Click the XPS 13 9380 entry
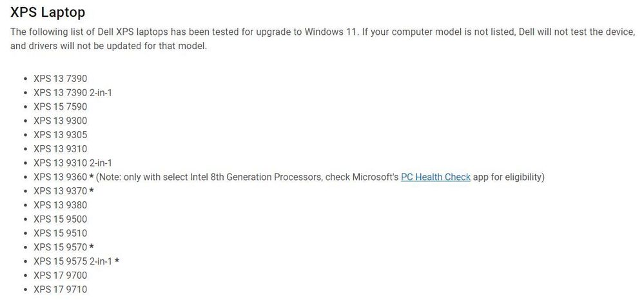 [x=61, y=205]
